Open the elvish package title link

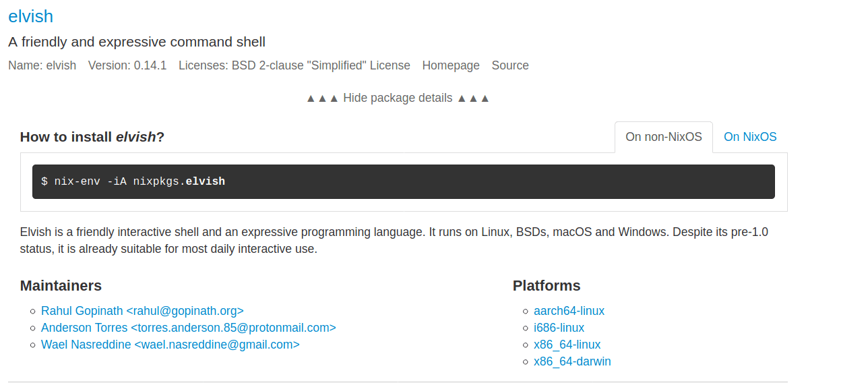pyautogui.click(x=30, y=16)
